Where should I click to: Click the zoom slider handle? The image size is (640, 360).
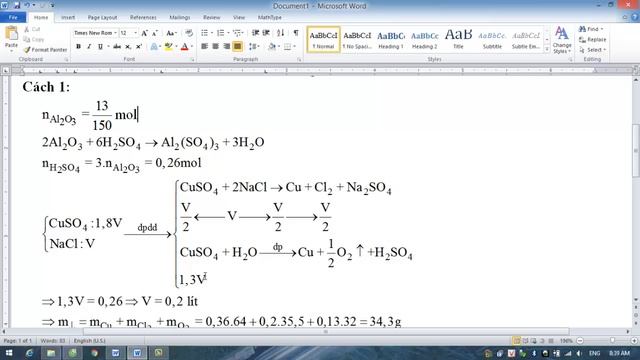click(612, 340)
